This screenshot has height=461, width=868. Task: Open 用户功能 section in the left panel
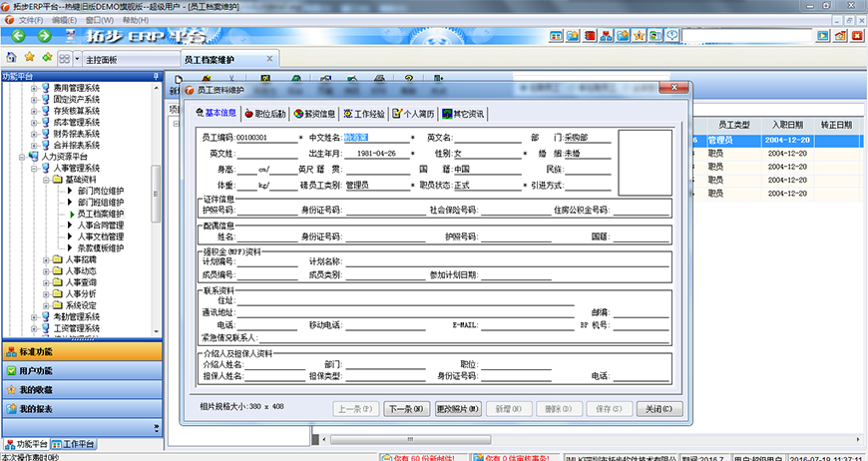pyautogui.click(x=80, y=370)
